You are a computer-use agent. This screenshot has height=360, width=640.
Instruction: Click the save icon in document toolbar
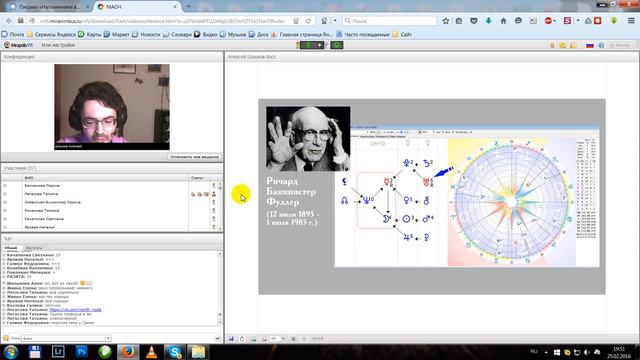pyautogui.click(x=231, y=339)
